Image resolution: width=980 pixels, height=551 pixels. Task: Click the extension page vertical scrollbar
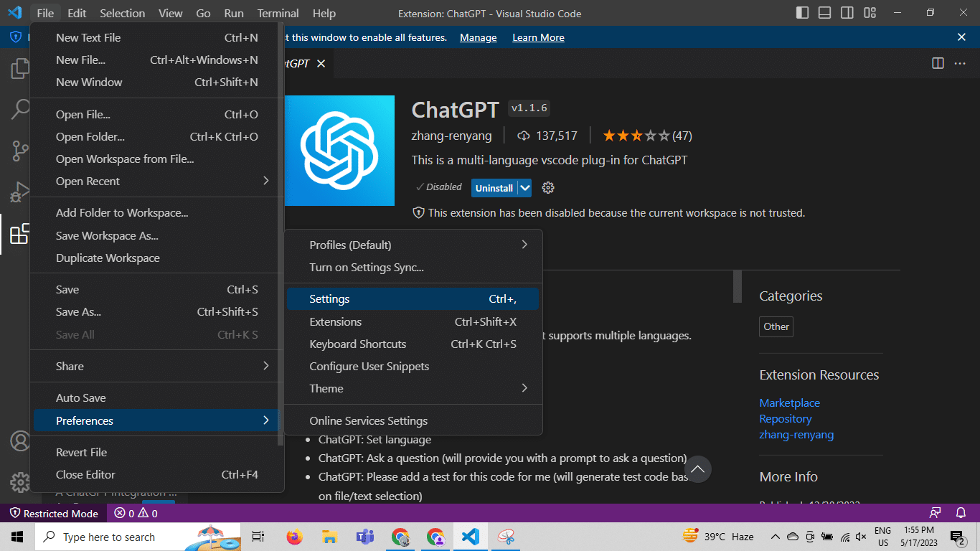point(738,287)
